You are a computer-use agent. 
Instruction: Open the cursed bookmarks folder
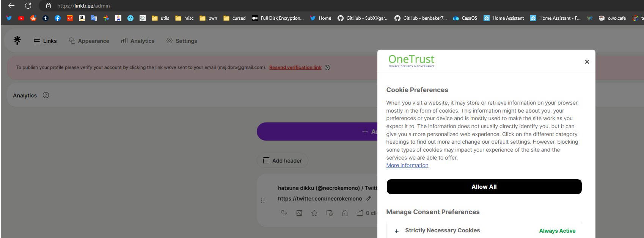pos(234,18)
